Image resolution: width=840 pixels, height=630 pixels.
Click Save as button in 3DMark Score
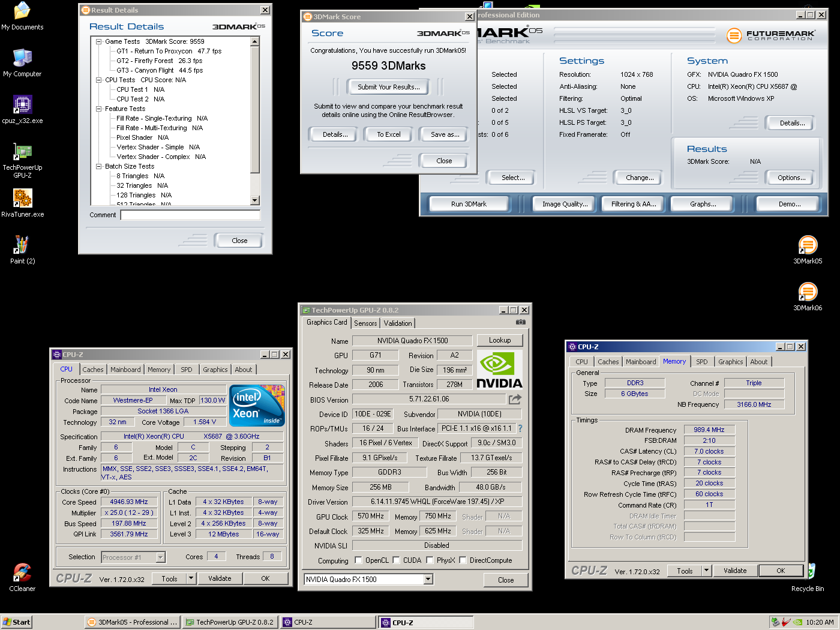pos(445,134)
